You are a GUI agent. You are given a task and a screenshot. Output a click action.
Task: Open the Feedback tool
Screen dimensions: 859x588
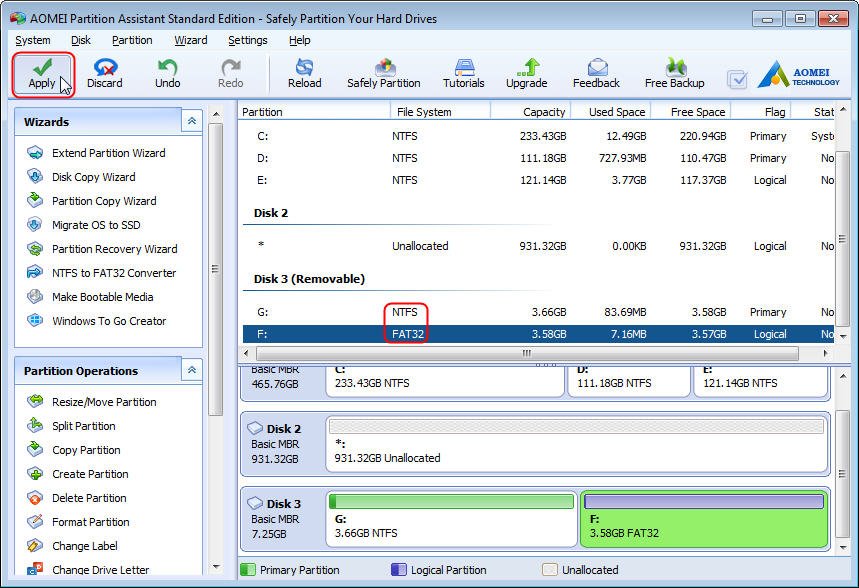[596, 75]
